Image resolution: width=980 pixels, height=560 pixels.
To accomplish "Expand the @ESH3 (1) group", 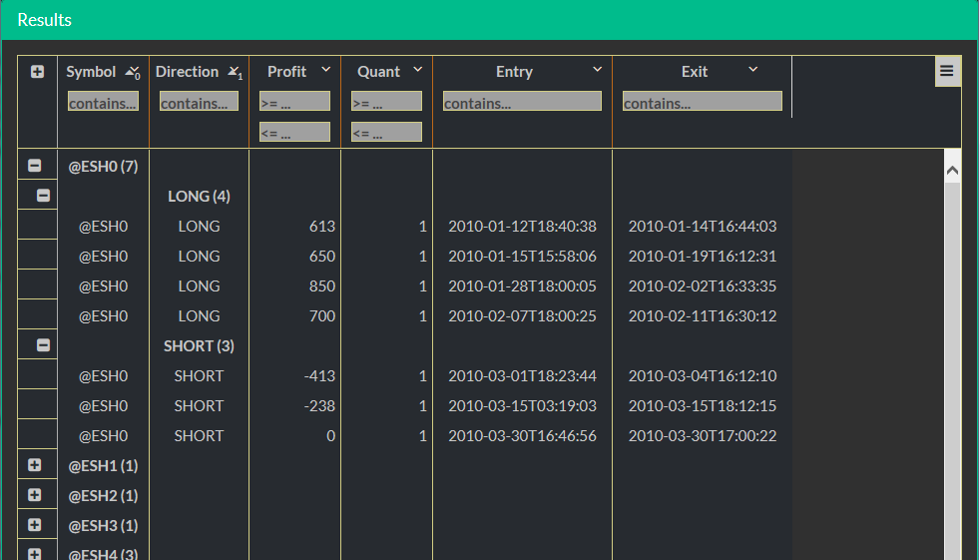I will coord(34,526).
